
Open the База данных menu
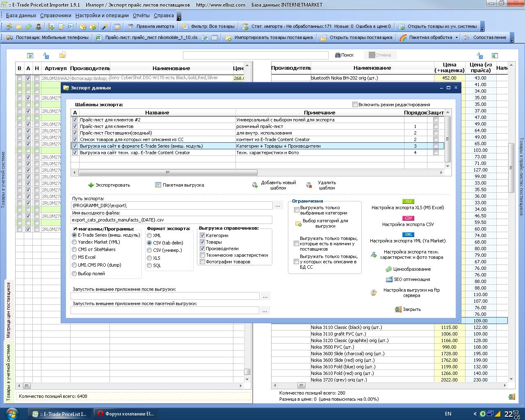tap(21, 16)
